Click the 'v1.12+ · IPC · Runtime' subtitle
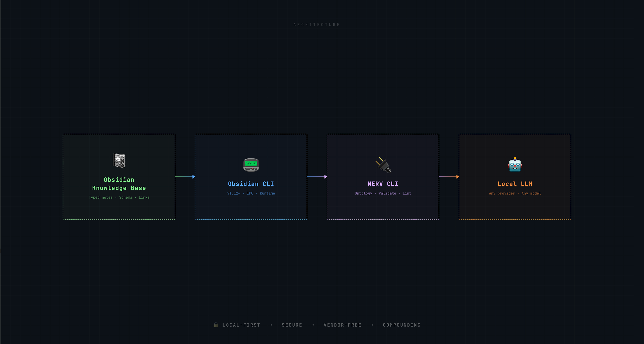The width and height of the screenshot is (644, 344). [x=251, y=193]
